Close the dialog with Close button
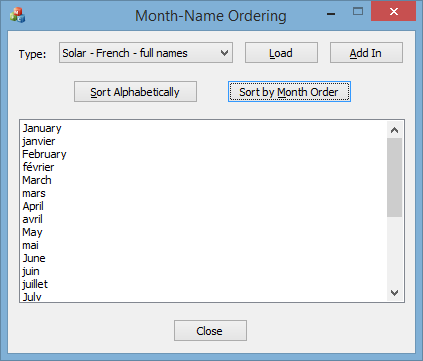 tap(210, 331)
